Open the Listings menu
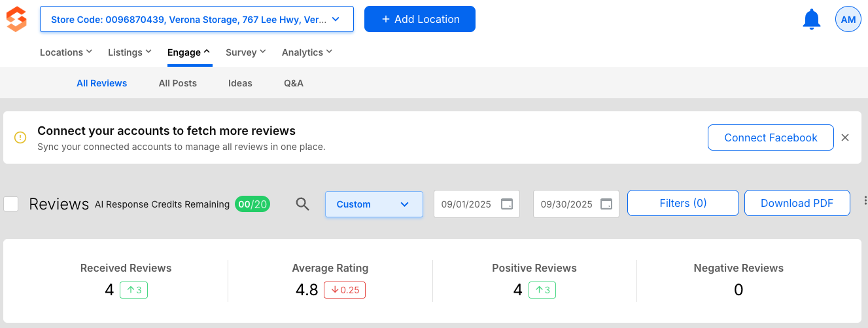The width and height of the screenshot is (868, 328). 130,52
